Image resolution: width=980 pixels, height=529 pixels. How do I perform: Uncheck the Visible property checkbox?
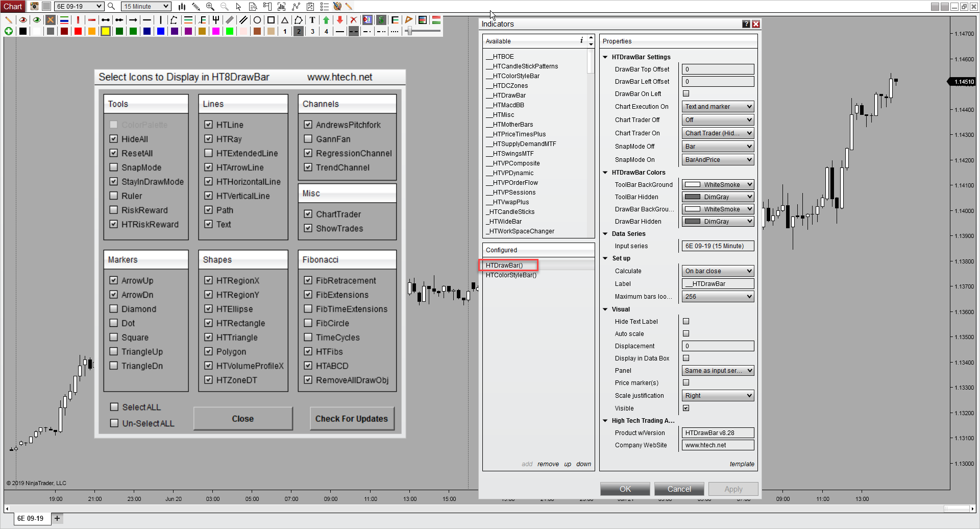pyautogui.click(x=686, y=408)
